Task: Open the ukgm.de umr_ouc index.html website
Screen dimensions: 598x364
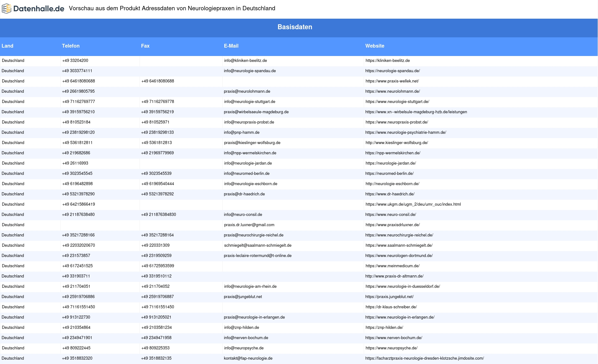Action: [413, 204]
